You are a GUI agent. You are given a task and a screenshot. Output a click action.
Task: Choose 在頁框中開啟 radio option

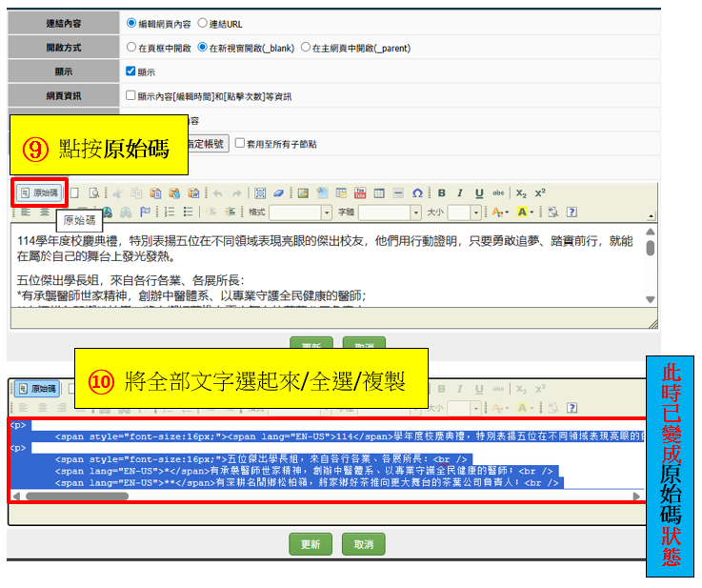coord(131,47)
